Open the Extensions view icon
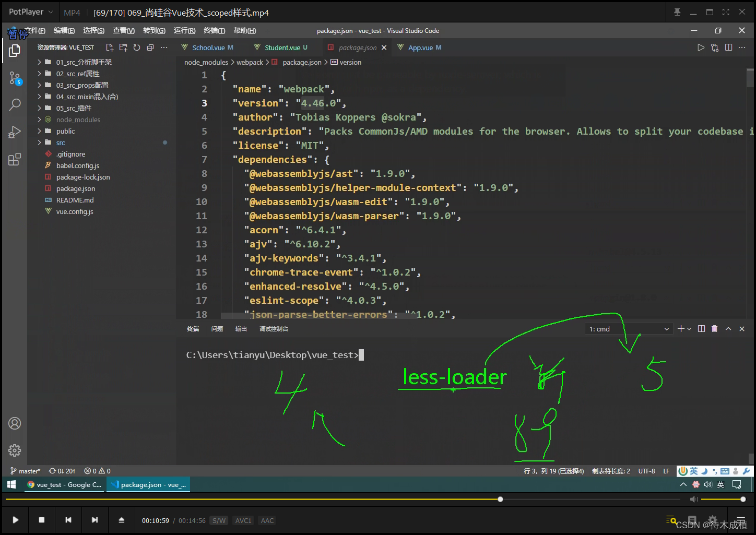756x535 pixels. [x=15, y=159]
